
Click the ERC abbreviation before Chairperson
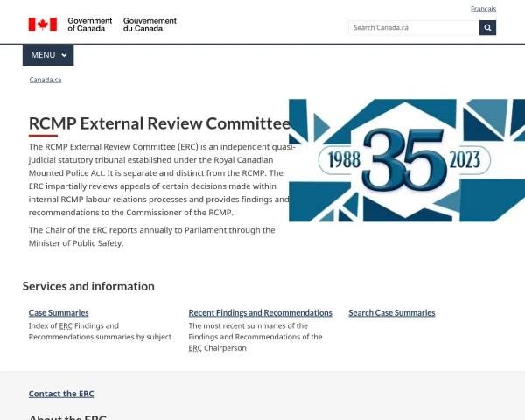point(195,347)
